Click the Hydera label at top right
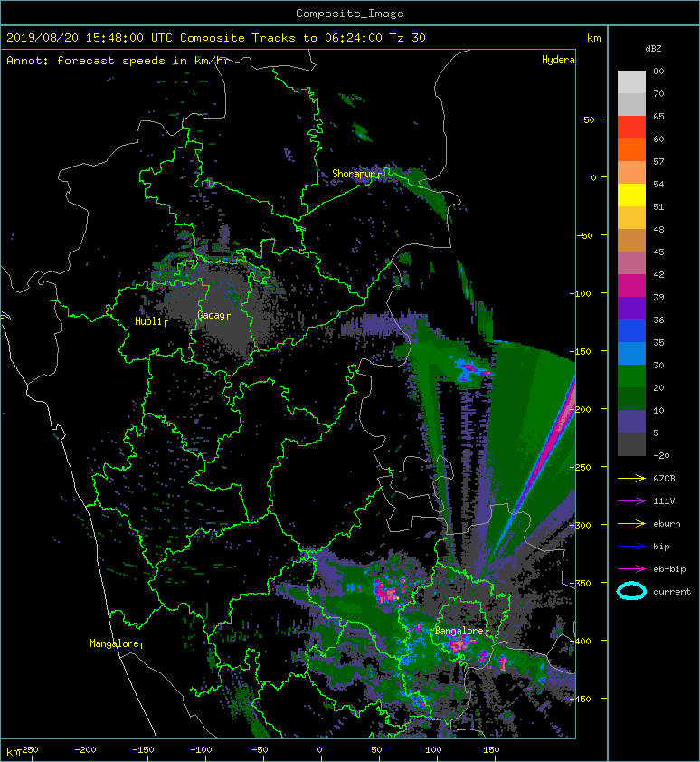The width and height of the screenshot is (700, 762). click(x=558, y=60)
